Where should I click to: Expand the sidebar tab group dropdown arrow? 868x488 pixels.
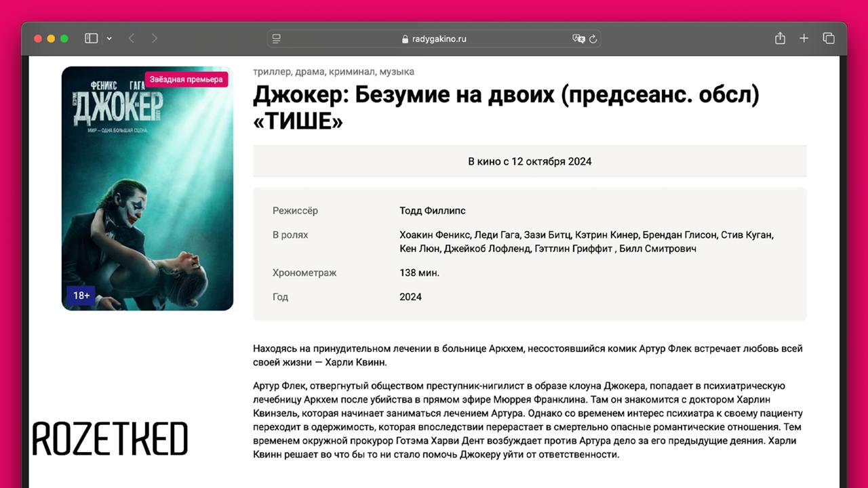click(109, 39)
